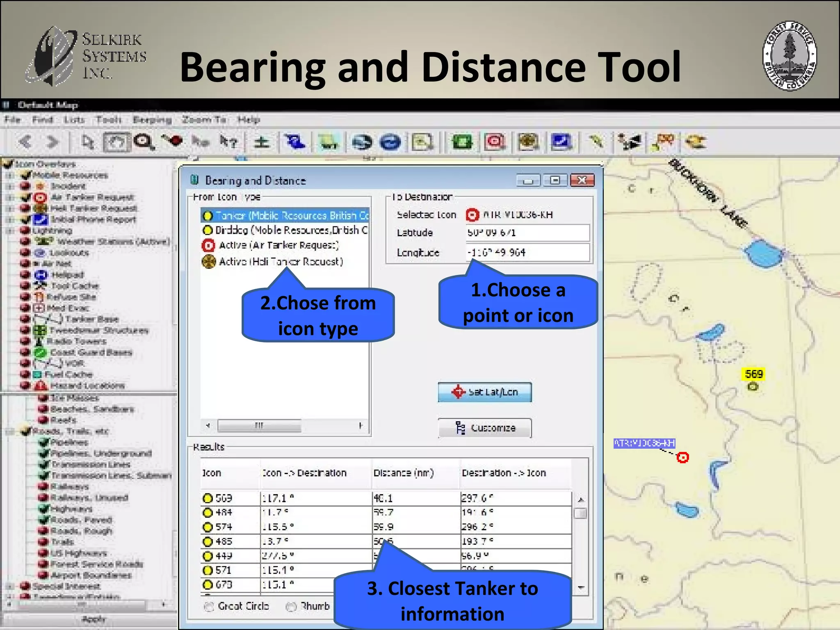Image resolution: width=840 pixels, height=630 pixels.
Task: Expand the Heli Tanker Request tree node
Action: coord(10,209)
